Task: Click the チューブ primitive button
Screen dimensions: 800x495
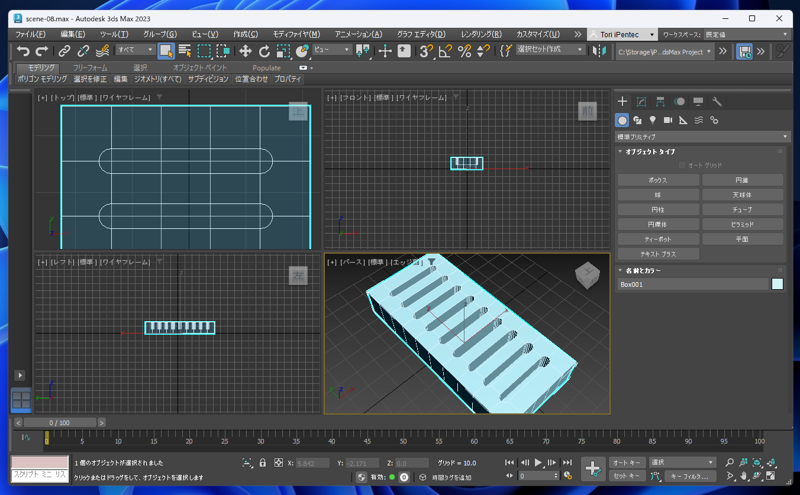Action: [742, 210]
